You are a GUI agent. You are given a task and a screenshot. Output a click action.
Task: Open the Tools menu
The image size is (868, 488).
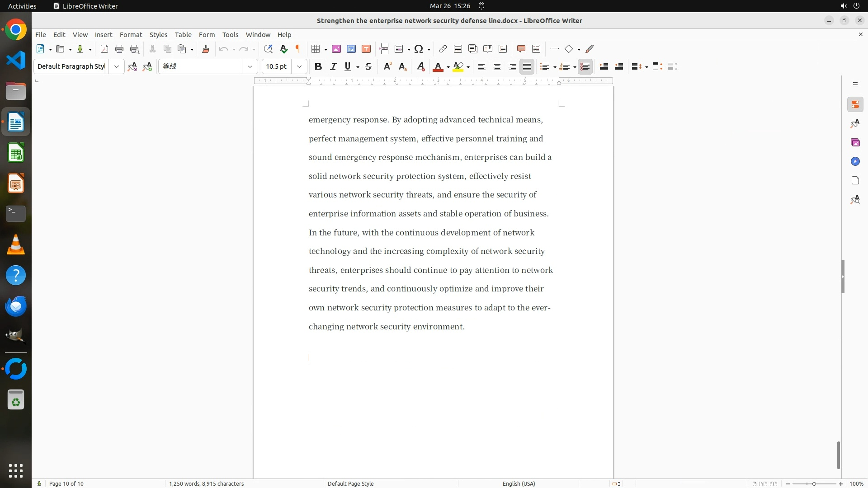(230, 34)
